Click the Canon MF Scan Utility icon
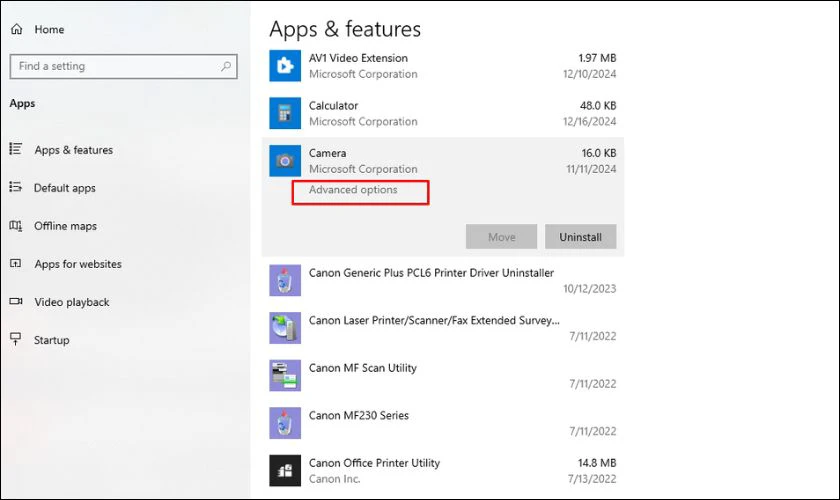The image size is (840, 500). (285, 375)
